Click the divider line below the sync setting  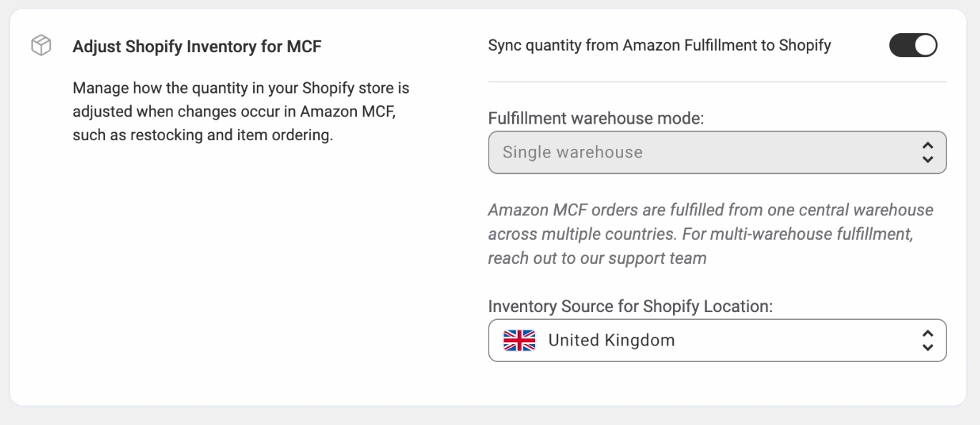[x=717, y=82]
